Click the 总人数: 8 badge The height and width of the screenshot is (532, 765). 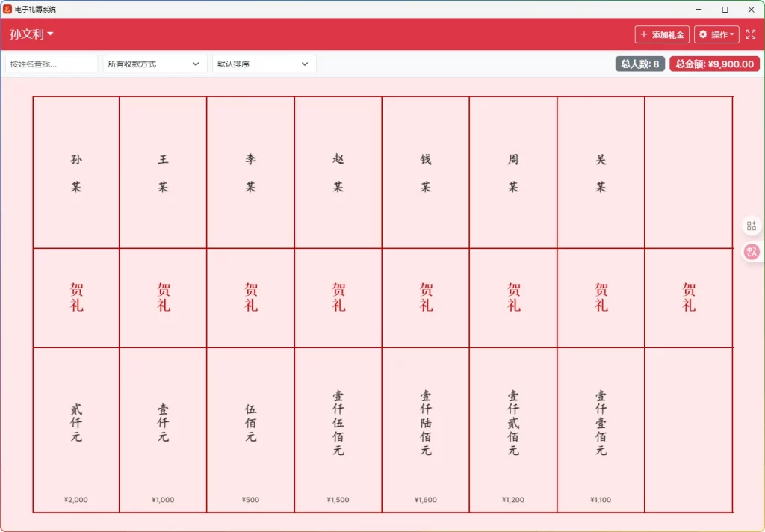click(639, 64)
